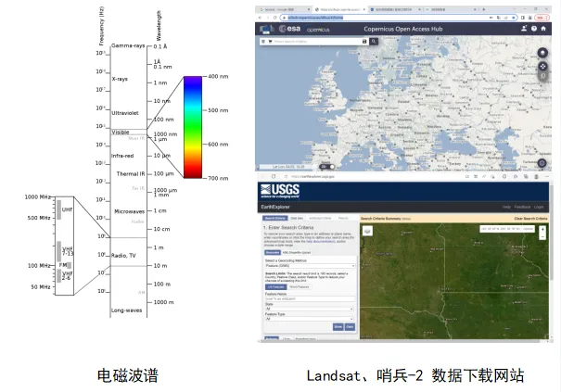Click the USGS logo
This screenshot has height=392, width=561.
click(280, 191)
